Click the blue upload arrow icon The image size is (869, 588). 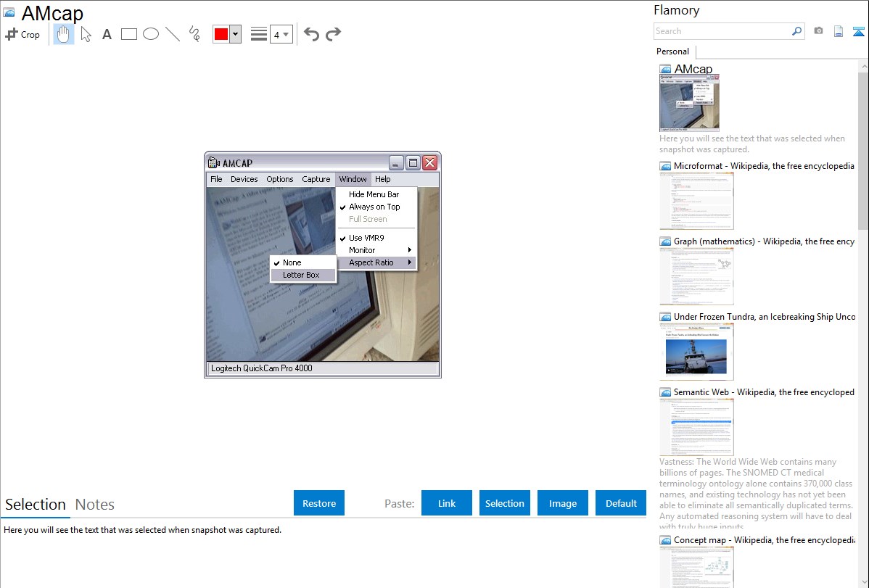pyautogui.click(x=858, y=31)
